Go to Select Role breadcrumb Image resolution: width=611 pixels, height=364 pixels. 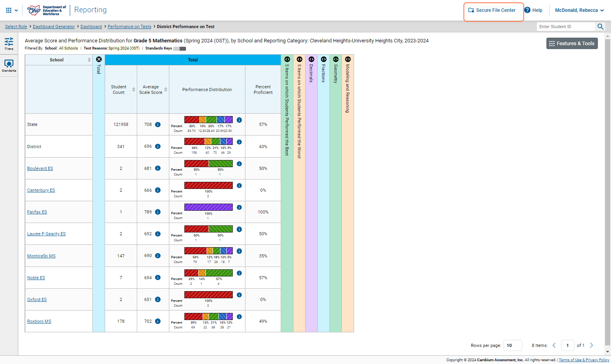[x=16, y=27]
